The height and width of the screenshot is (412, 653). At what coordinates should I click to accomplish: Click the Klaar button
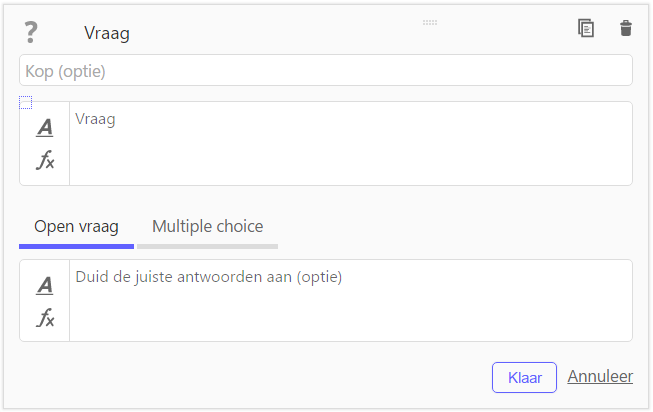pos(524,377)
